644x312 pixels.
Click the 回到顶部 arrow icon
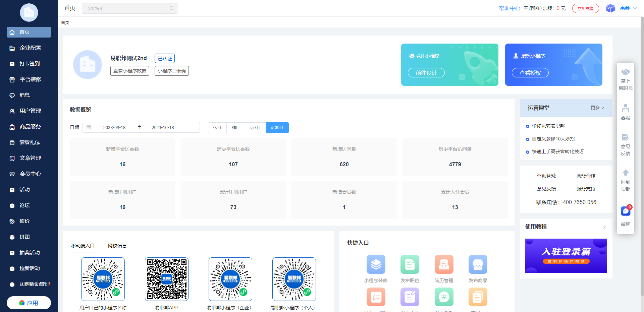(626, 173)
